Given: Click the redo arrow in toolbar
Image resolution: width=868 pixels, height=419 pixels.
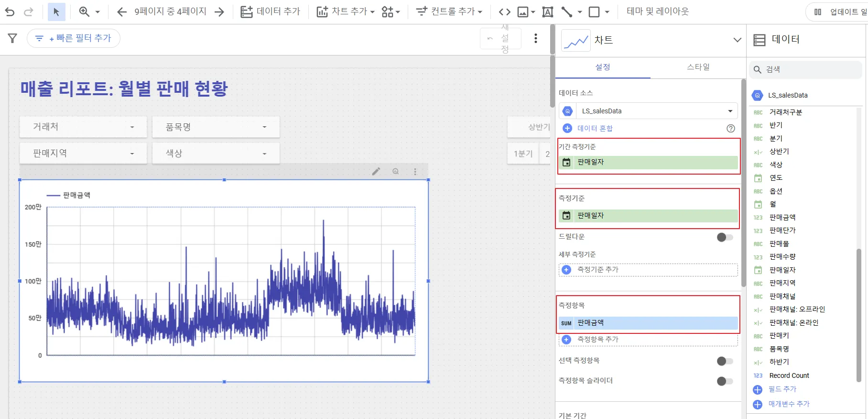Looking at the screenshot, I should tap(29, 12).
